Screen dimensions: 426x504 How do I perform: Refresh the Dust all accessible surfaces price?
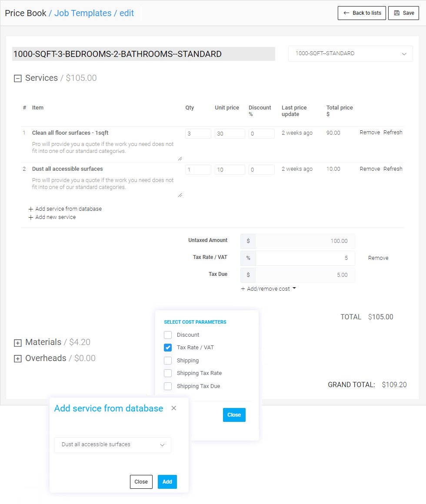pos(393,169)
